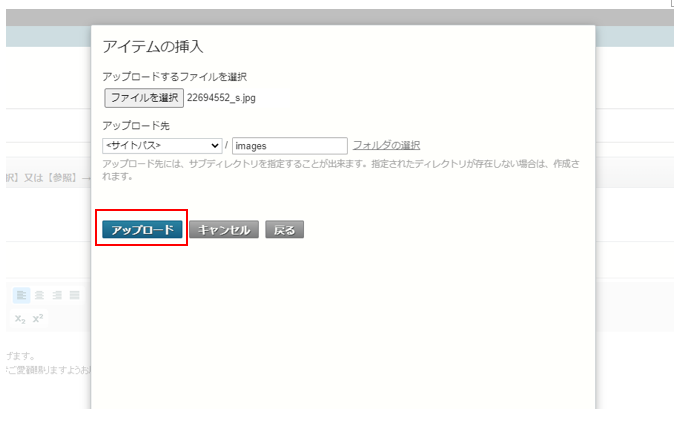Click the アップロード先 label

click(129, 126)
